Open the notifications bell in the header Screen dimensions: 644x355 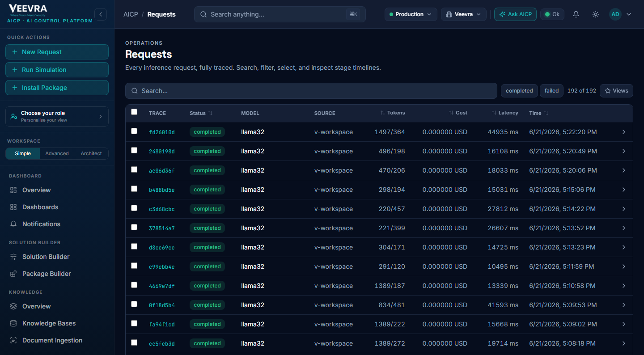point(576,14)
